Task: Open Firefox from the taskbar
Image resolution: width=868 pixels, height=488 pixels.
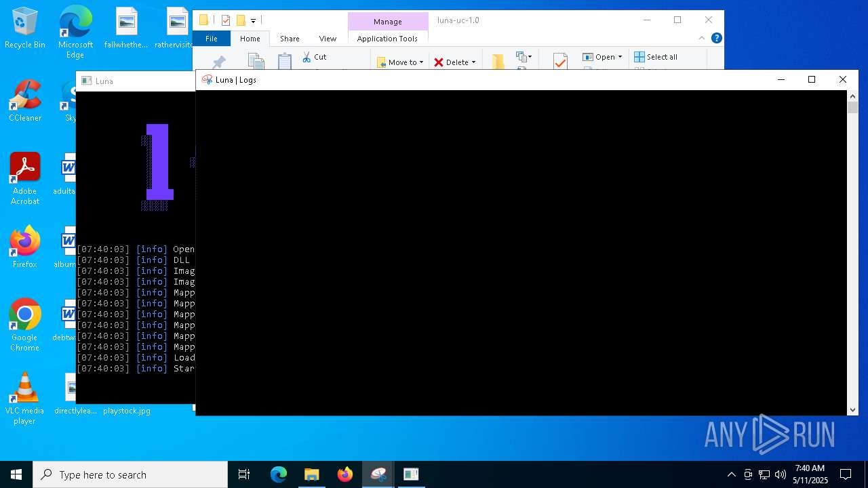Action: (344, 474)
